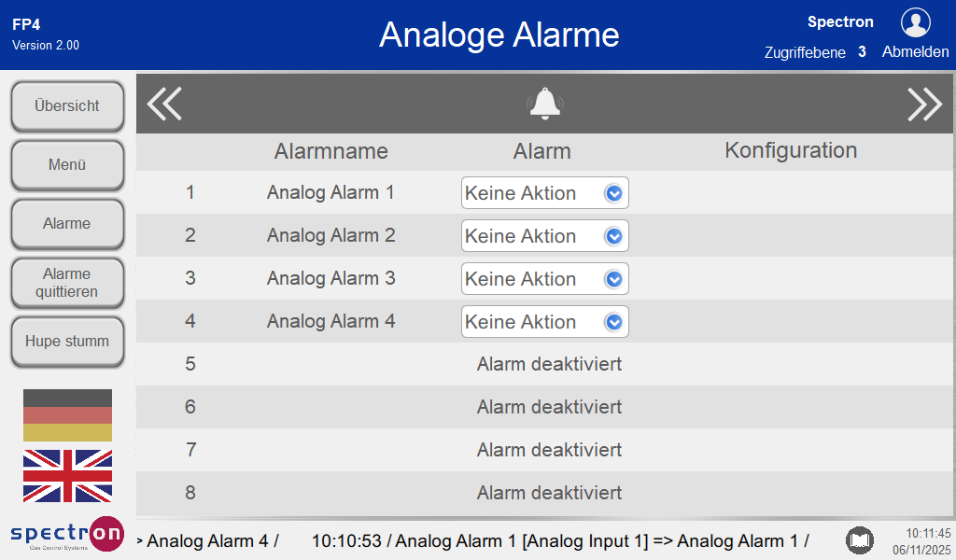Select the row 5 deactivated alarm entry
This screenshot has width=956, height=560.
pos(549,364)
